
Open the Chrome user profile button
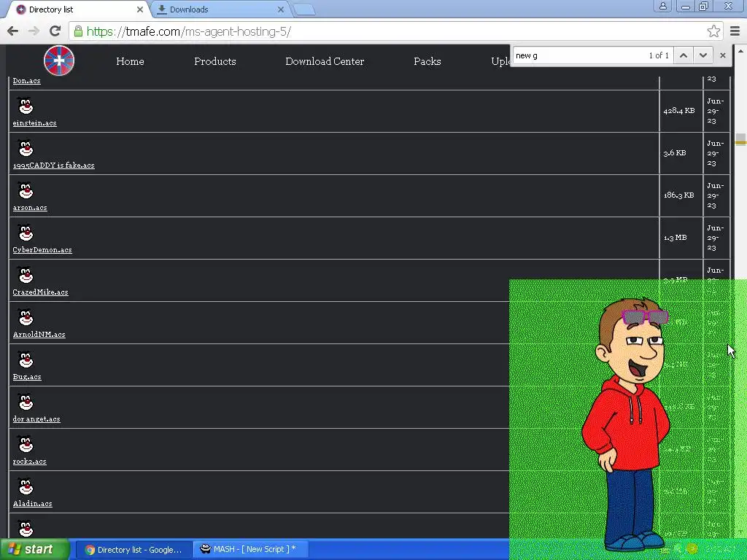(662, 6)
